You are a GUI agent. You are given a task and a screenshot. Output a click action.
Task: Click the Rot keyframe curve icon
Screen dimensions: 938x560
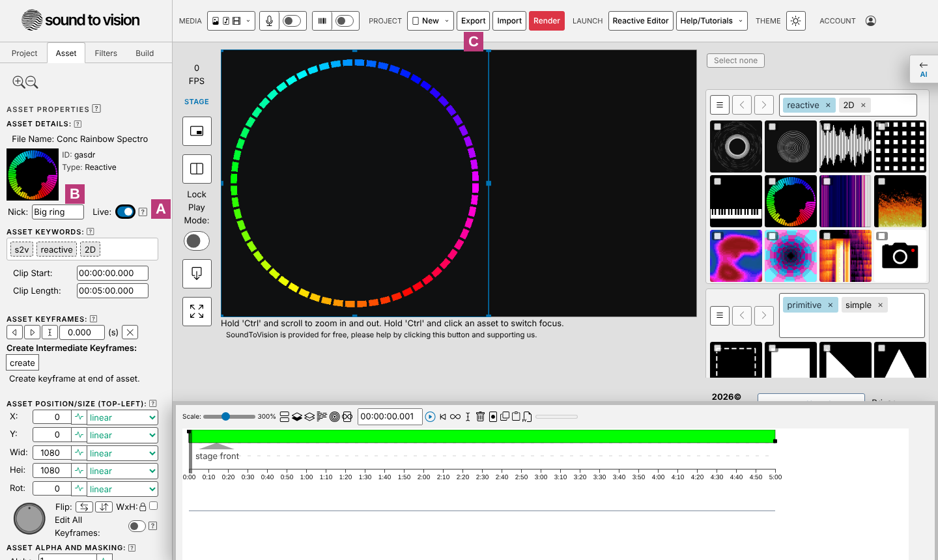tap(79, 488)
